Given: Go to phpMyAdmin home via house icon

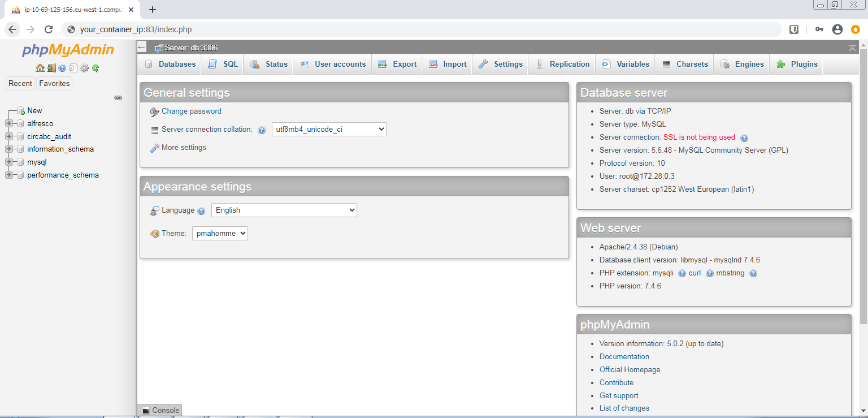Looking at the screenshot, I should pos(40,68).
